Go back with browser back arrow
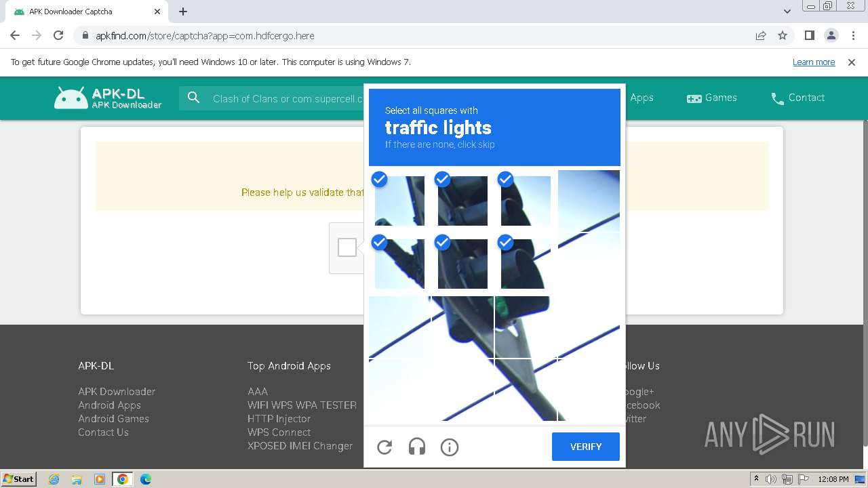This screenshot has height=488, width=868. click(15, 35)
